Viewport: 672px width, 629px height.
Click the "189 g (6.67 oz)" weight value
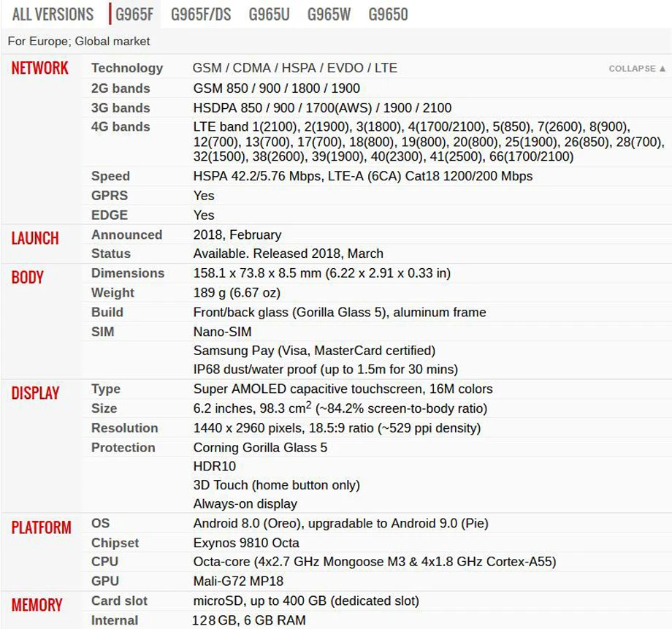(237, 293)
